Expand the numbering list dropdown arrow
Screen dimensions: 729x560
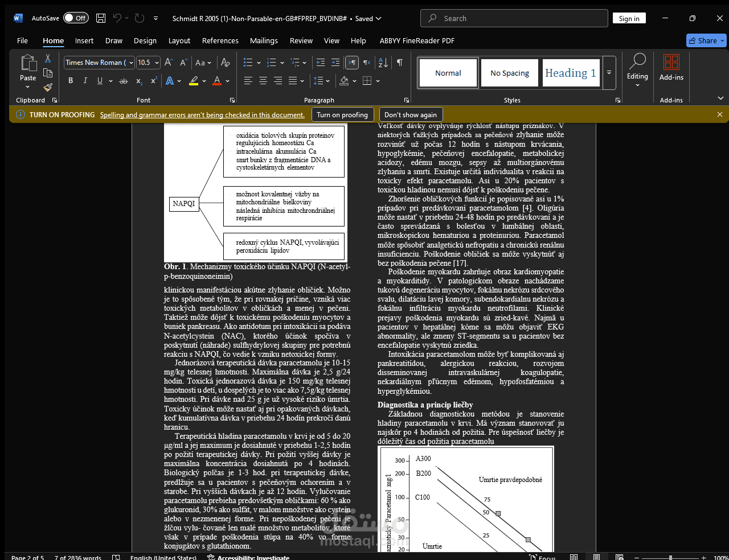[282, 63]
